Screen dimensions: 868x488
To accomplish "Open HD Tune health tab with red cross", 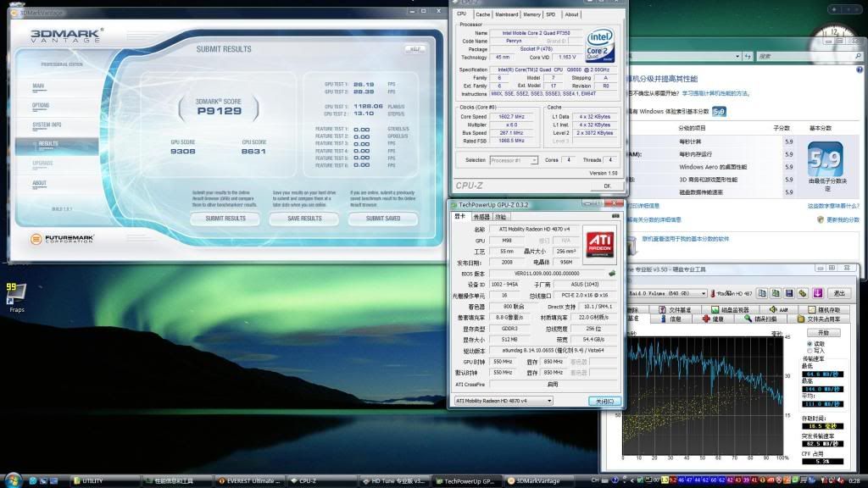I will pos(713,319).
